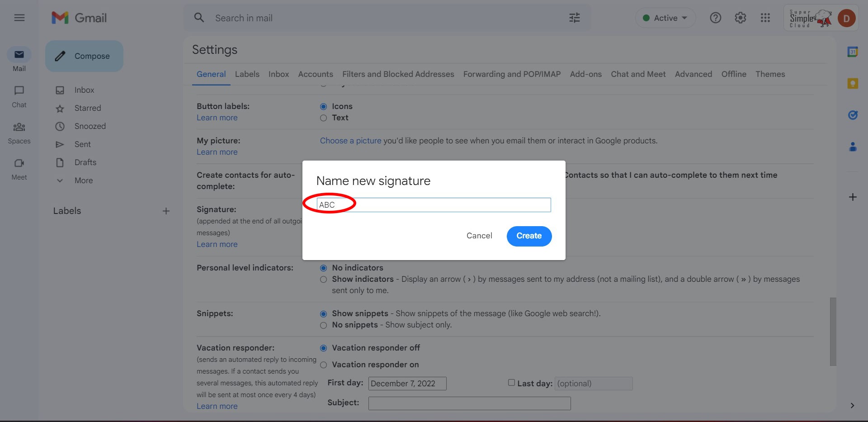Open the Drafts folder
Image resolution: width=868 pixels, height=422 pixels.
pyautogui.click(x=85, y=162)
